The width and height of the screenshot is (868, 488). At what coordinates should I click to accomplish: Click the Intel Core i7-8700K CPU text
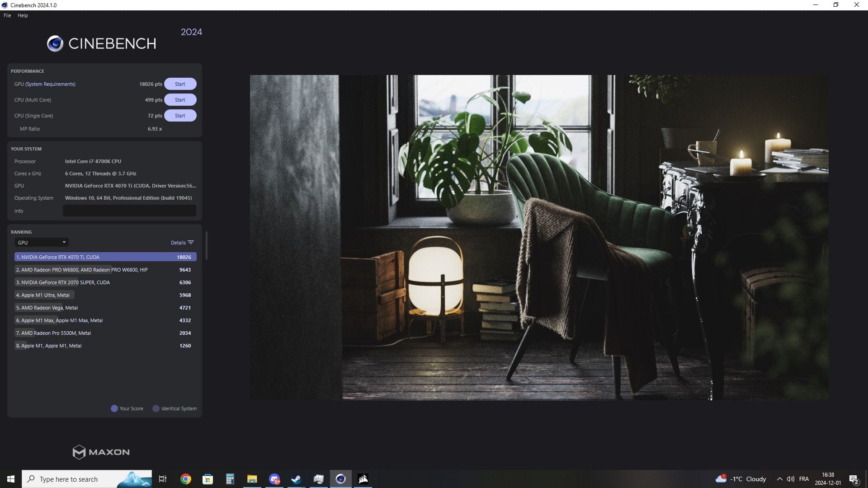pyautogui.click(x=93, y=161)
